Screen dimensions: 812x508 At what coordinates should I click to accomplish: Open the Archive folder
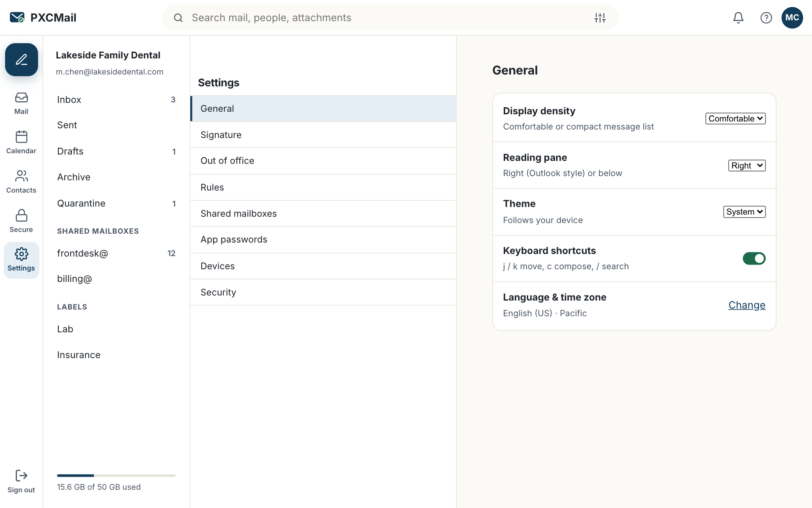(x=116, y=177)
